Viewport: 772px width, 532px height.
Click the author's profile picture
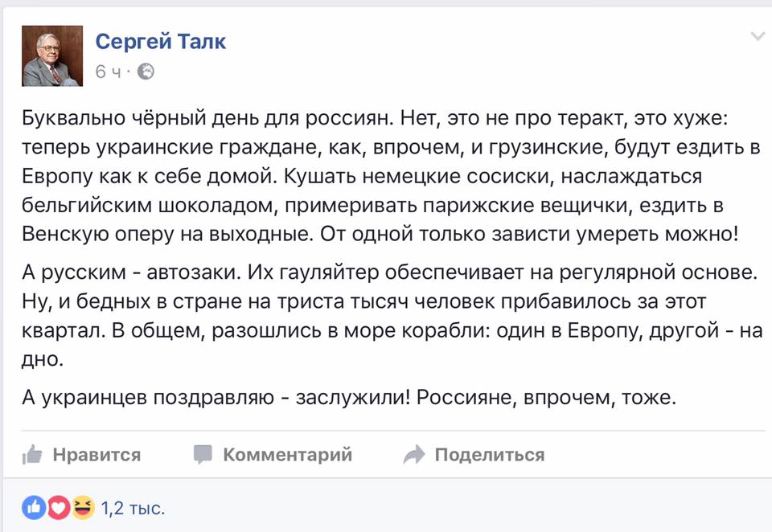tap(52, 56)
